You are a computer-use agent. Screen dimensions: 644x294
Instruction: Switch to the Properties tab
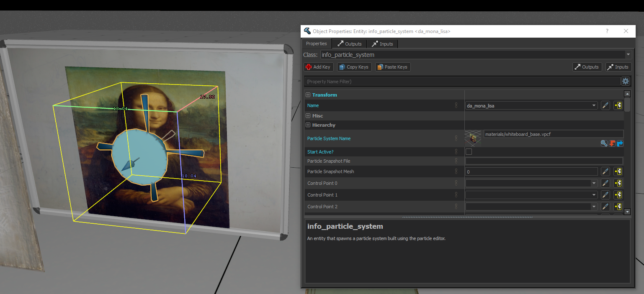pyautogui.click(x=317, y=43)
